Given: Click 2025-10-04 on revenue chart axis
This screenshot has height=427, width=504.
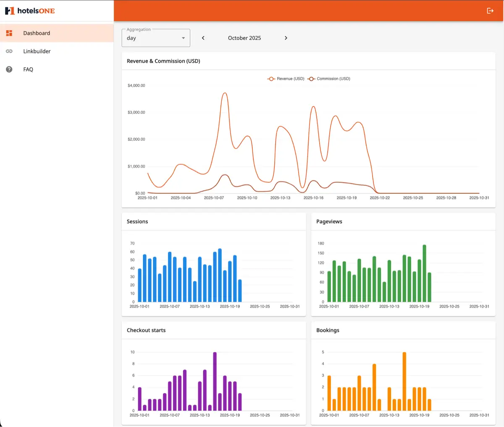Looking at the screenshot, I should [181, 198].
